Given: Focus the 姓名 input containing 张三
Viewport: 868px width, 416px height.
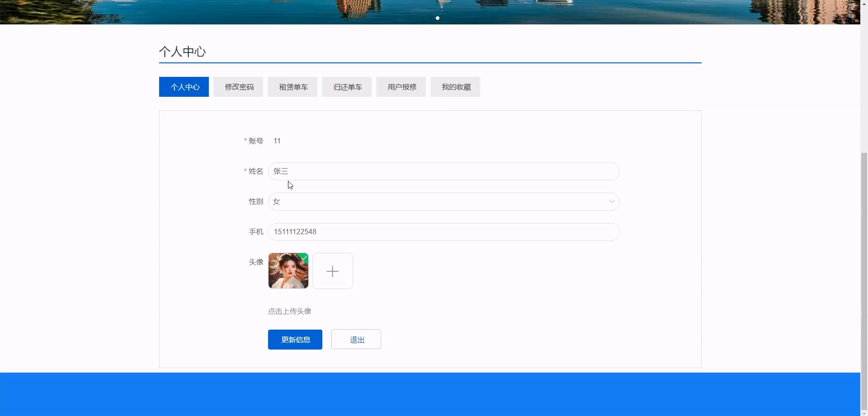Looking at the screenshot, I should (x=443, y=171).
